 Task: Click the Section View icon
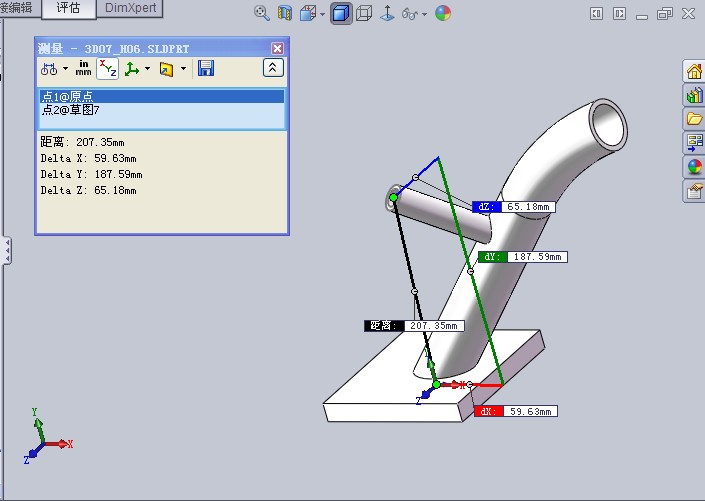click(x=286, y=13)
